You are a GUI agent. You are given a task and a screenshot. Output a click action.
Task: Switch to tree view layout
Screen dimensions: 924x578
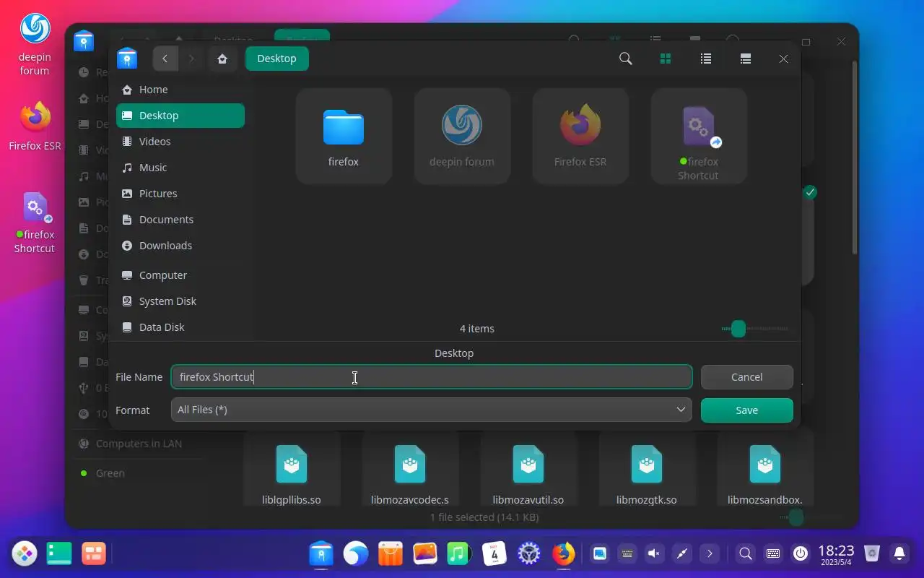point(746,59)
